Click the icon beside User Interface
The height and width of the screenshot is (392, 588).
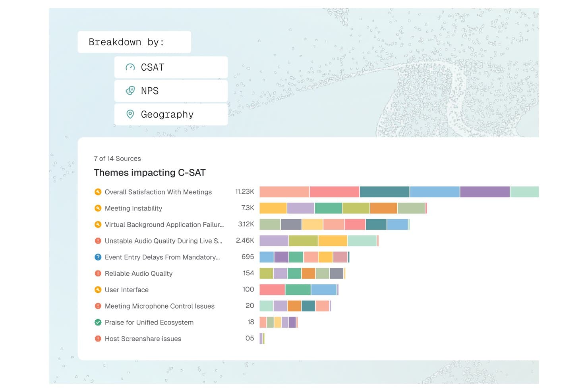[x=98, y=290]
